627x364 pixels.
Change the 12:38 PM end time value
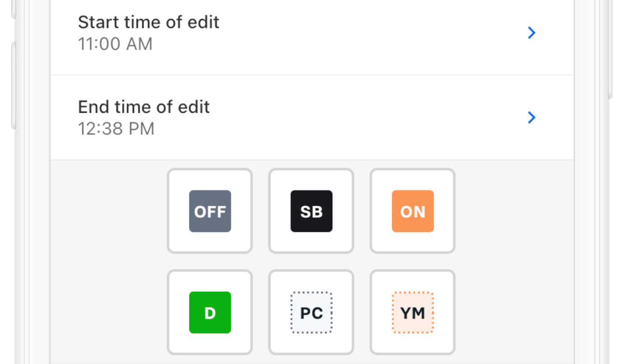[x=116, y=129]
